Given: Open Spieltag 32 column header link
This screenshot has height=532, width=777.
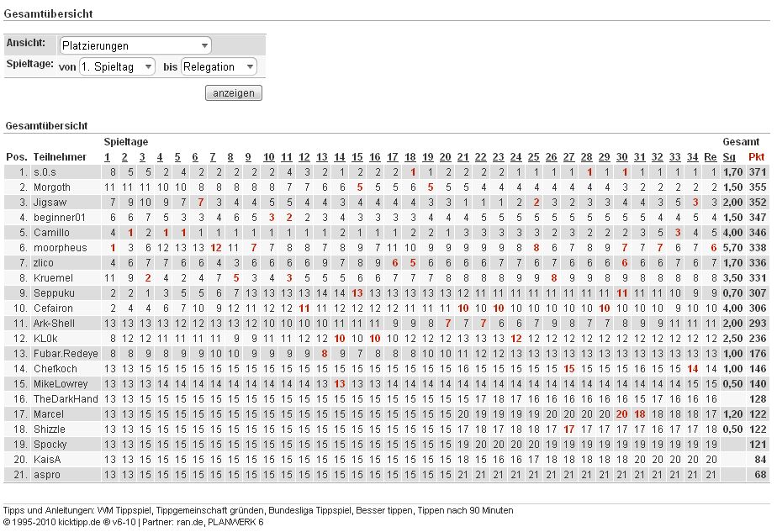Looking at the screenshot, I should [x=657, y=157].
